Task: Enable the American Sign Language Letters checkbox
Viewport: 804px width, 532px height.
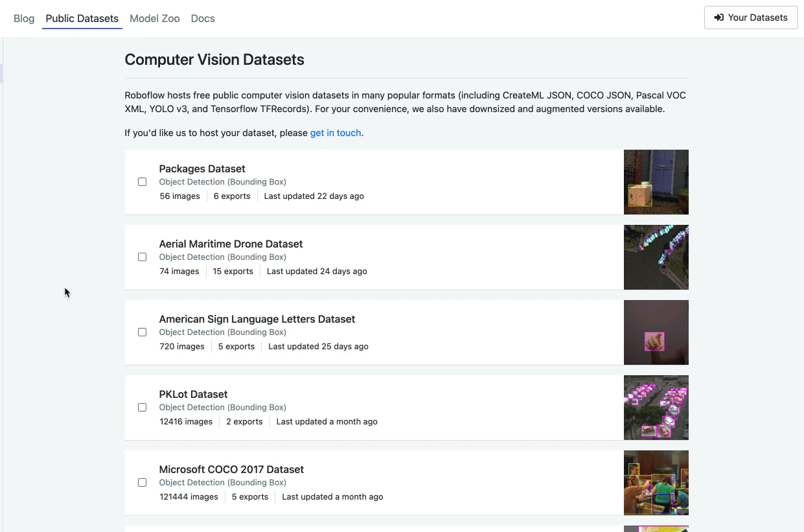Action: (142, 332)
